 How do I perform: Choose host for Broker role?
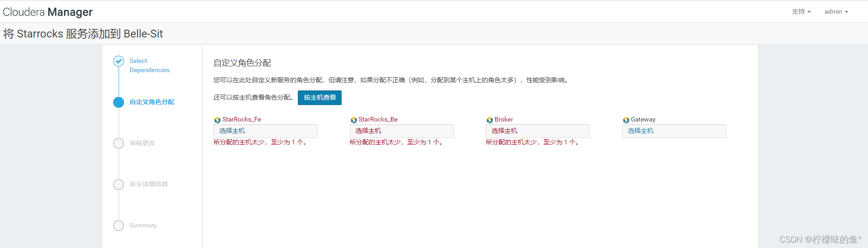click(538, 131)
